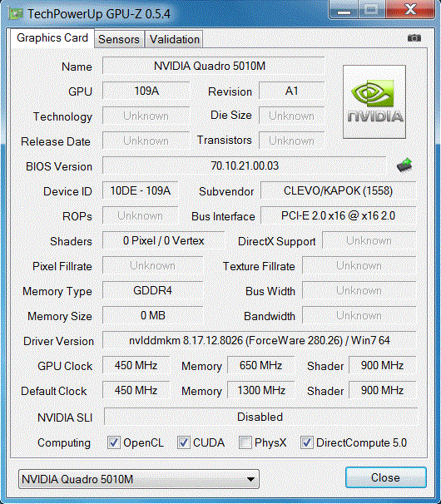
Task: Click the Device ID value 10DE - 109A
Action: (141, 190)
